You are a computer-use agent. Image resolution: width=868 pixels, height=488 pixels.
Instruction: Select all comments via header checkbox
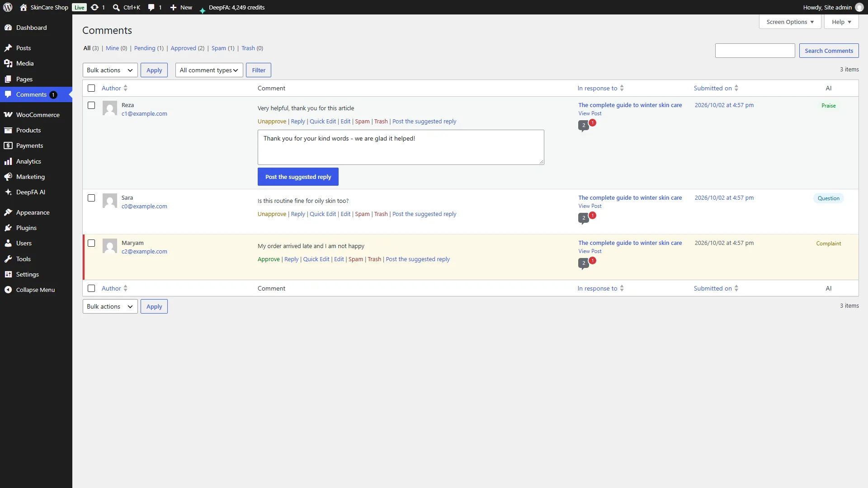(91, 88)
